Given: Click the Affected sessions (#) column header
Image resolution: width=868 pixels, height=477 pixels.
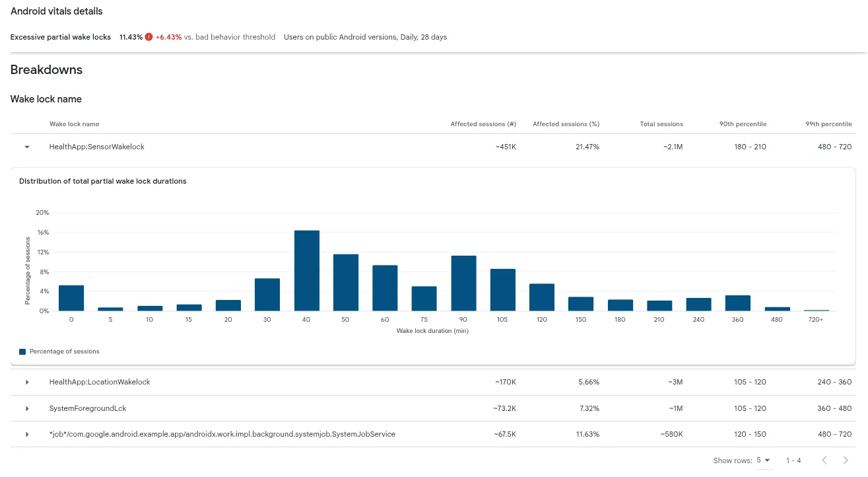Looking at the screenshot, I should [x=483, y=124].
